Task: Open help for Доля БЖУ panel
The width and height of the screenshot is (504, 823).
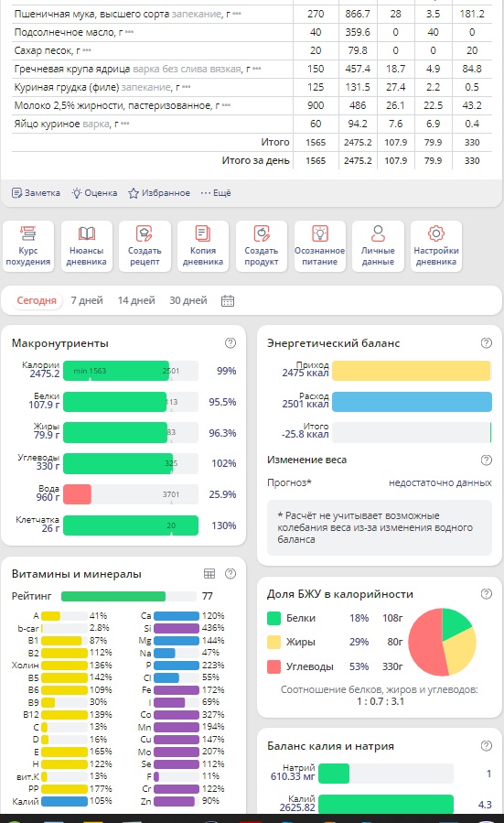Action: 487,593
